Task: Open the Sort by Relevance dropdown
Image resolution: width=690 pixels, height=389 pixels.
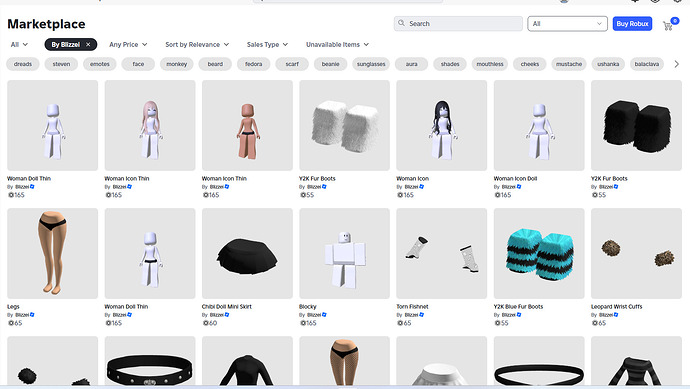Action: pos(197,44)
